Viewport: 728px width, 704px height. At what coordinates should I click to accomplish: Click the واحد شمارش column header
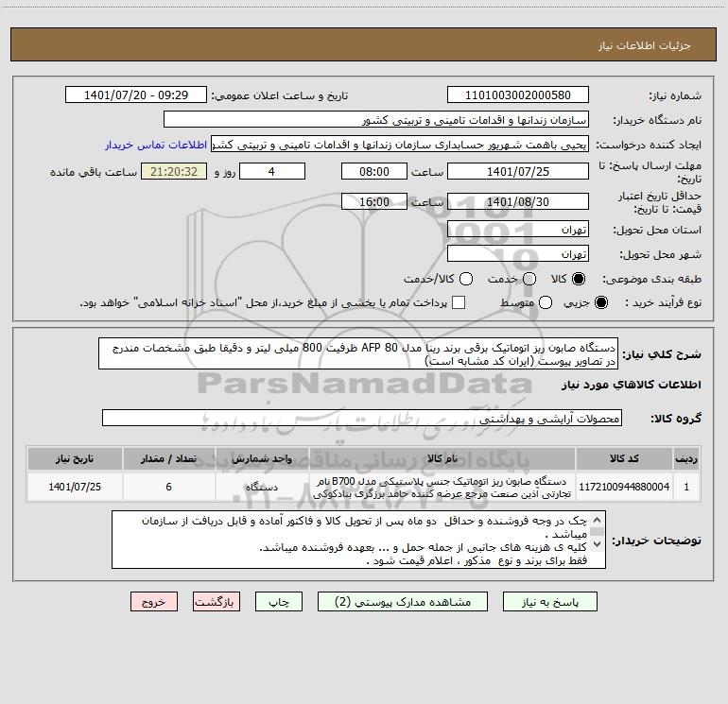(262, 458)
